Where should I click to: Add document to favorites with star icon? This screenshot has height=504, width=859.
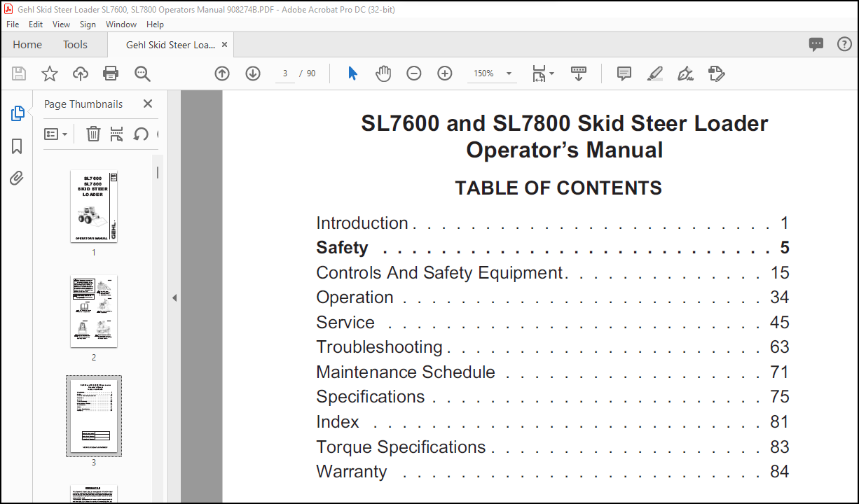pyautogui.click(x=50, y=73)
